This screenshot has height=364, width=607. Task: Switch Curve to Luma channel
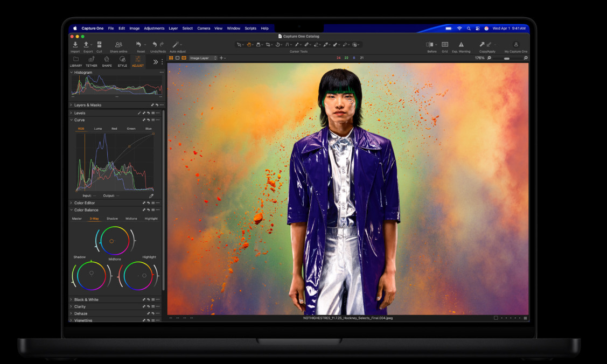[98, 129]
